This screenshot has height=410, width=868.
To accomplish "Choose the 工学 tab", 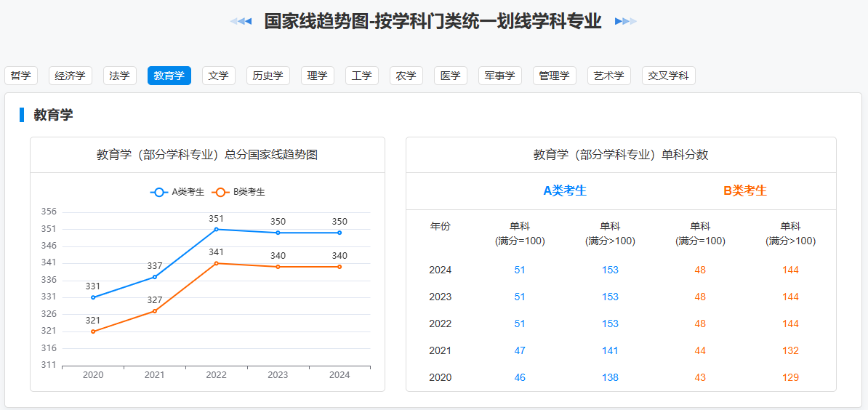I will tap(361, 76).
